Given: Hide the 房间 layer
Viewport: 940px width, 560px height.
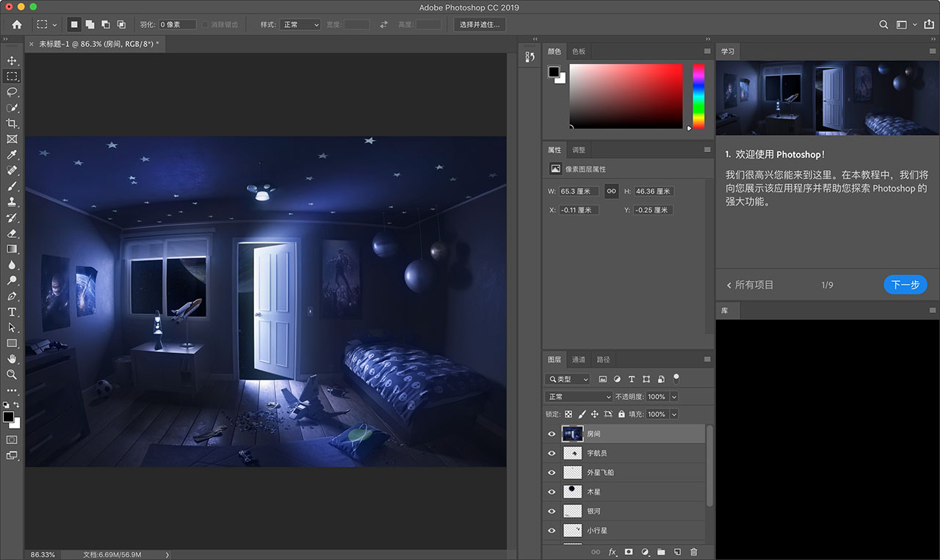Looking at the screenshot, I should coord(552,434).
